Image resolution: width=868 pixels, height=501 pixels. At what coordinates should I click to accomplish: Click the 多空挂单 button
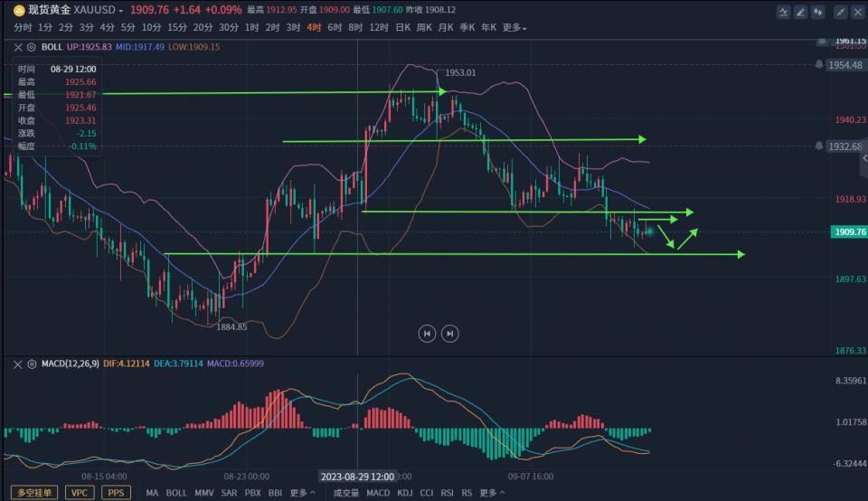pos(34,493)
